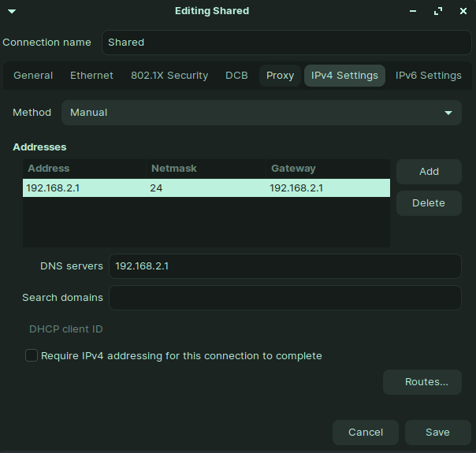
Task: Switch to the Ethernet tab
Action: 91,76
